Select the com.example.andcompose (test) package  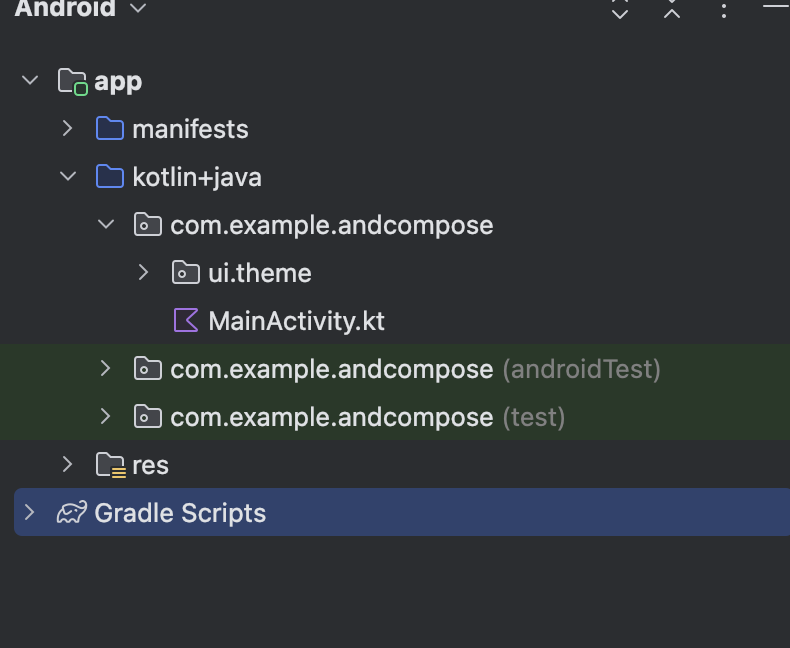pos(331,417)
